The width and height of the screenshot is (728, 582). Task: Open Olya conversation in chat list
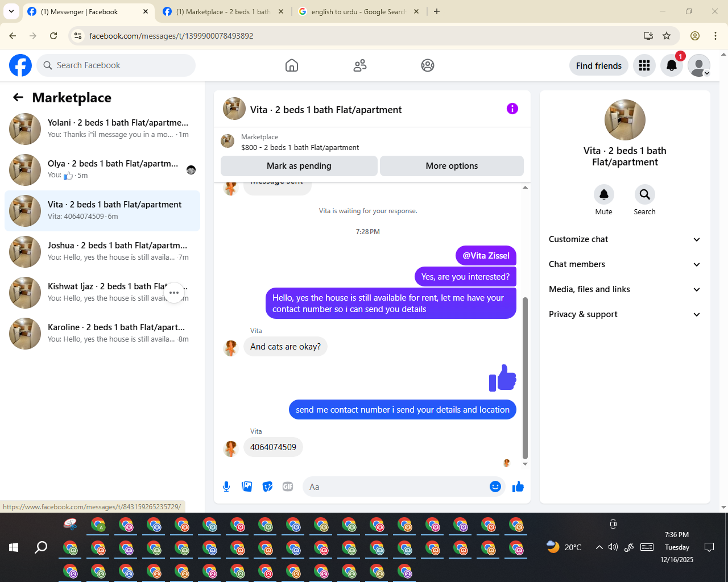pos(102,170)
